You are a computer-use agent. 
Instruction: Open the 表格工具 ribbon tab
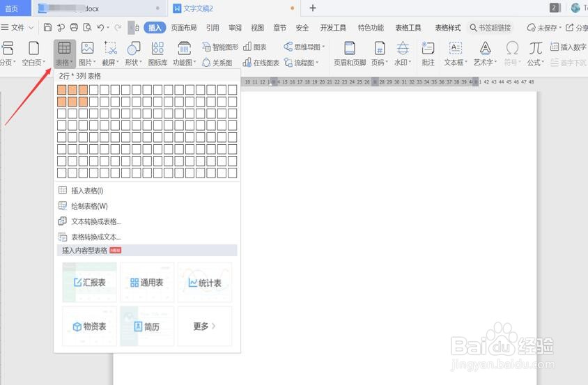tap(408, 28)
